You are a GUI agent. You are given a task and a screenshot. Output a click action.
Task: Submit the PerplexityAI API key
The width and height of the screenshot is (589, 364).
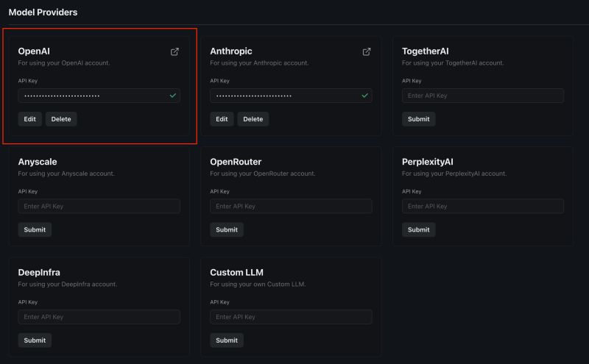[418, 229]
